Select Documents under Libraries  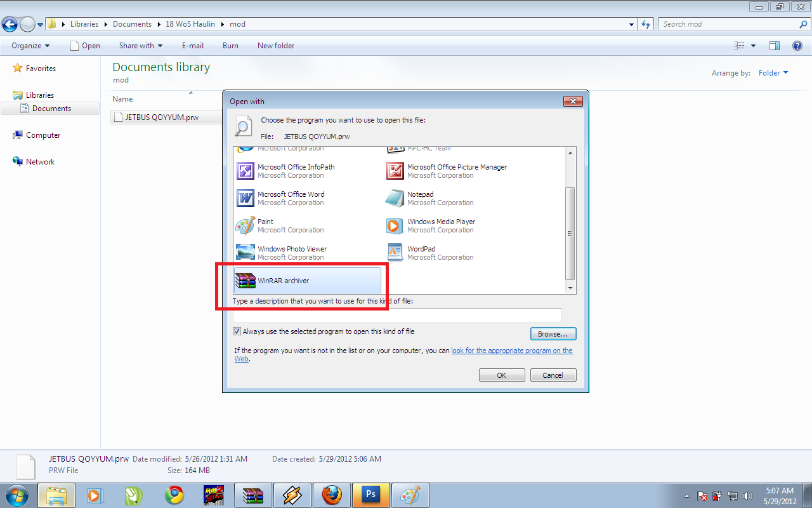tap(51, 109)
